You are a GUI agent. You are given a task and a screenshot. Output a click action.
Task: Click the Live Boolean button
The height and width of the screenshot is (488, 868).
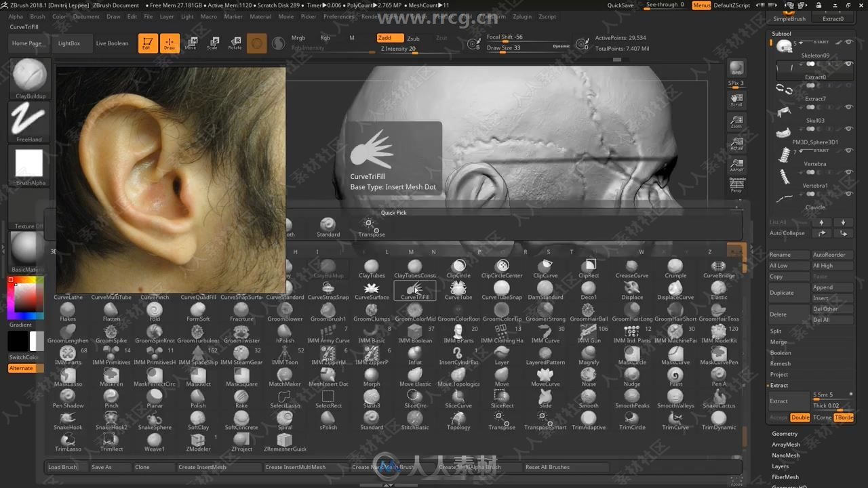click(112, 43)
